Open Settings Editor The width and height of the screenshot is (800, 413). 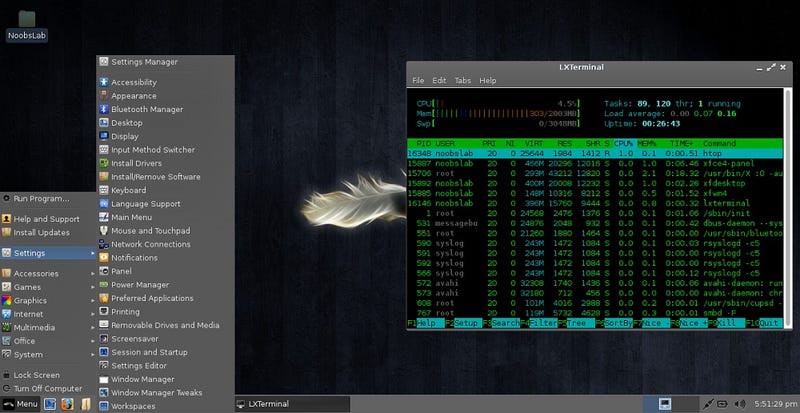click(165, 366)
